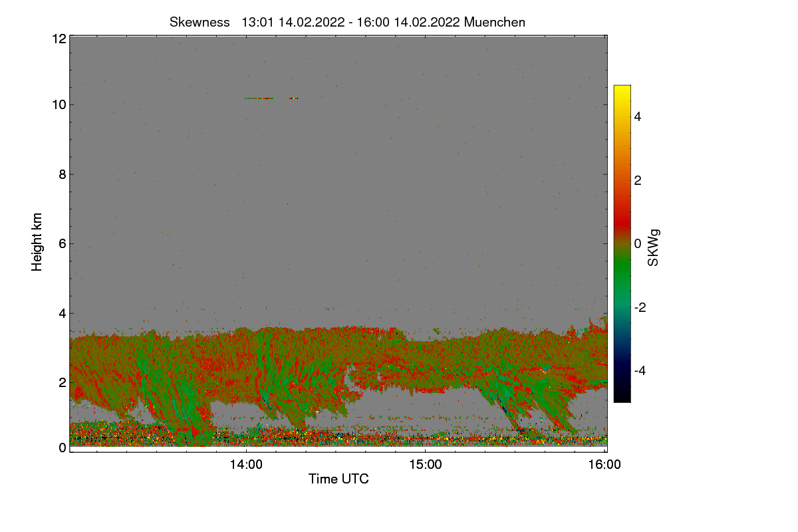Click the 6 km height tick label

[x=62, y=243]
